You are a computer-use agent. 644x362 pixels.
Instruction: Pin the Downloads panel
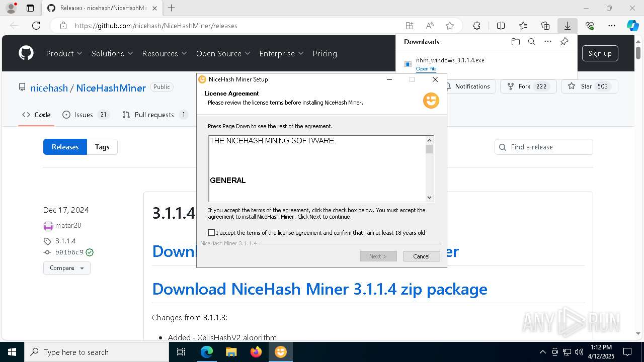pos(564,42)
